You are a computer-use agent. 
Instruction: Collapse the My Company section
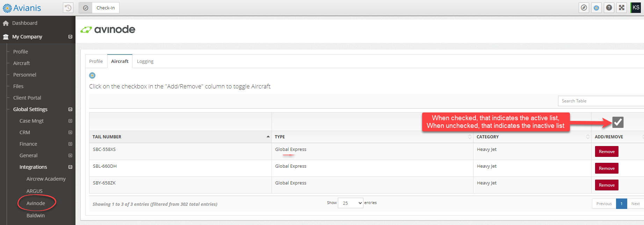pyautogui.click(x=70, y=37)
